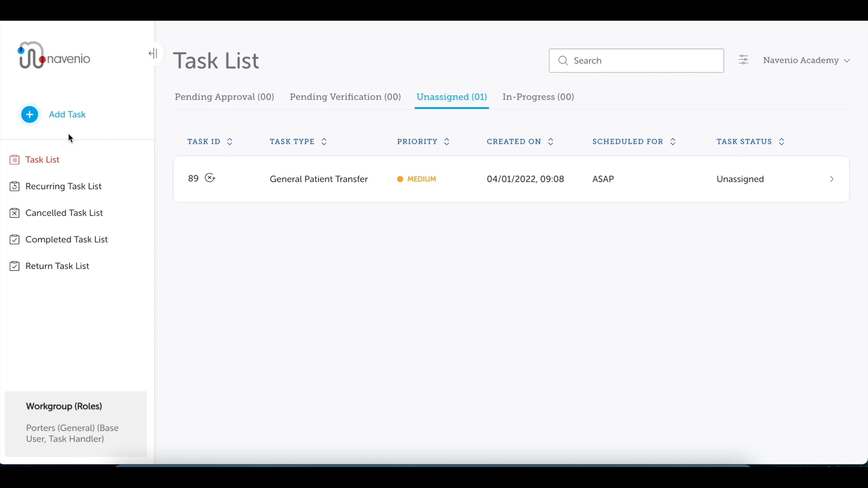868x488 pixels.
Task: Open the Navenio Academy dropdown
Action: 807,61
